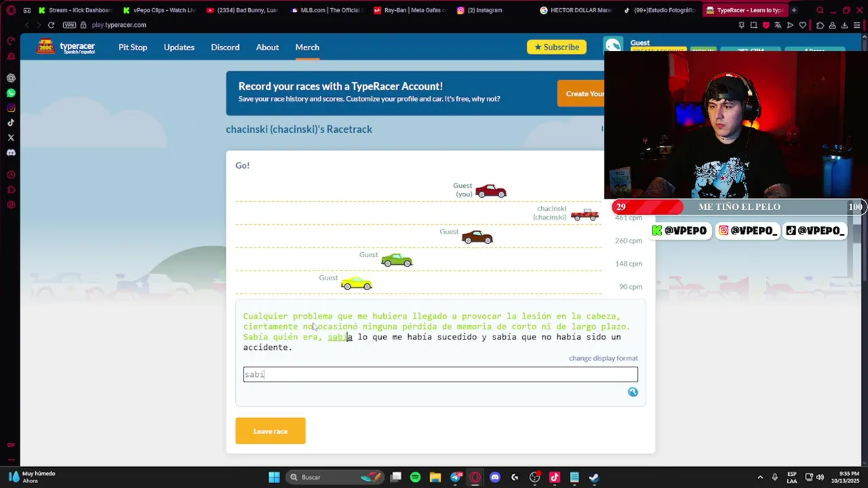Click the browser tab search icon
Screen dimensions: 868x488
[820, 10]
